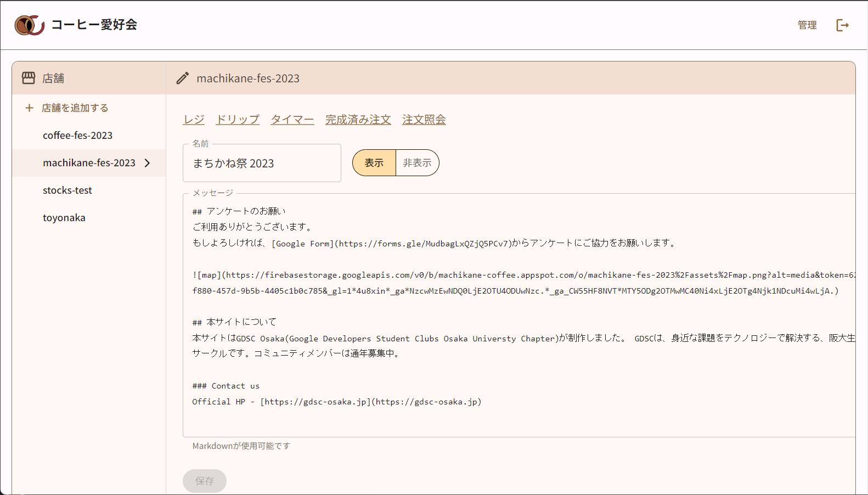This screenshot has height=495, width=868.
Task: Click the '## アンケートのお願い' line in message
Action: pyautogui.click(x=239, y=211)
